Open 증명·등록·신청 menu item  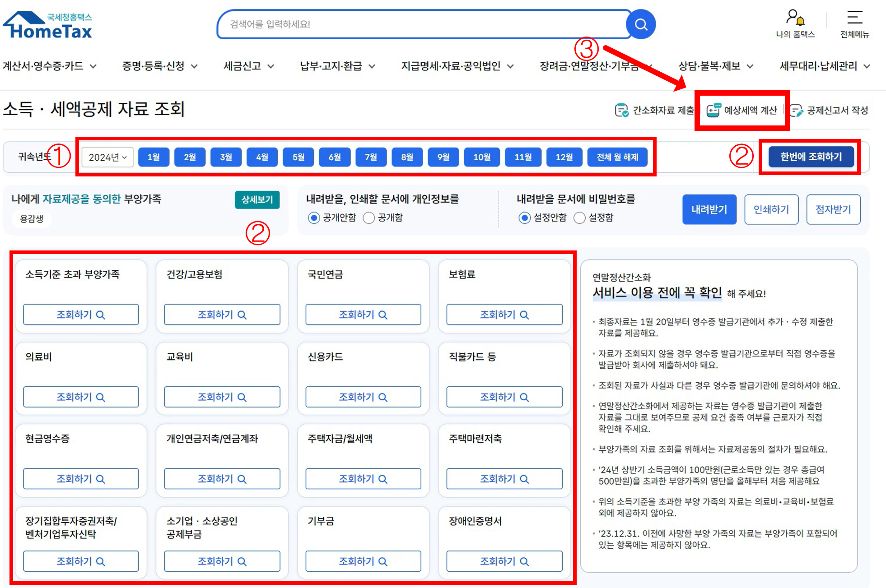[154, 66]
